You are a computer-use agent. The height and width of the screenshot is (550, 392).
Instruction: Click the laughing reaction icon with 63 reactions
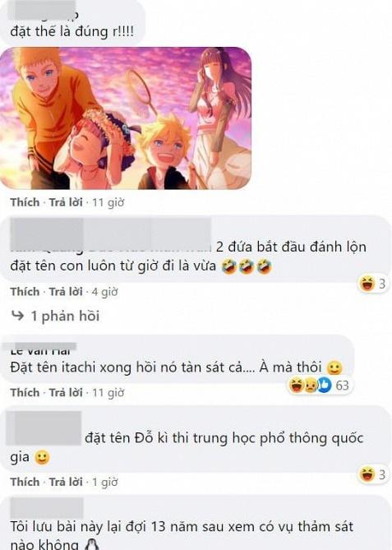(x=297, y=386)
